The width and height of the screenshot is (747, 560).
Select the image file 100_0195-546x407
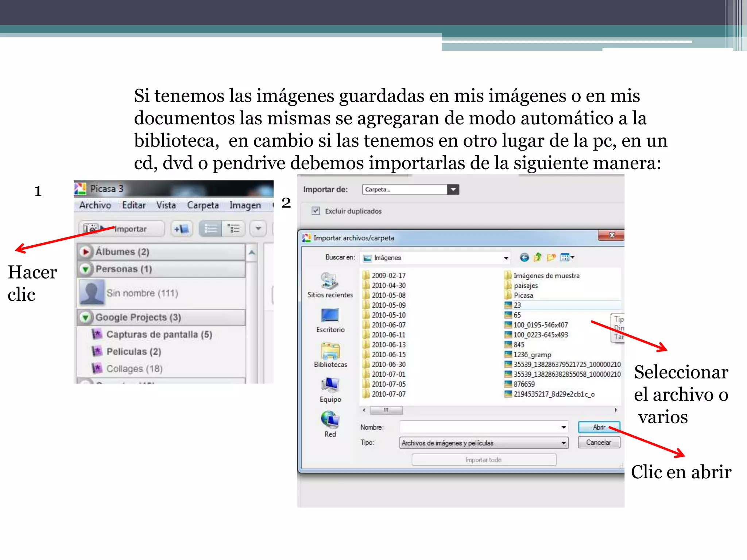pos(536,324)
